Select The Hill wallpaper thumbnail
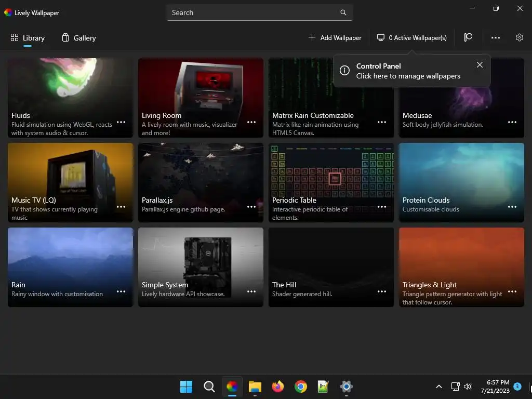This screenshot has width=532, height=399. (331, 267)
